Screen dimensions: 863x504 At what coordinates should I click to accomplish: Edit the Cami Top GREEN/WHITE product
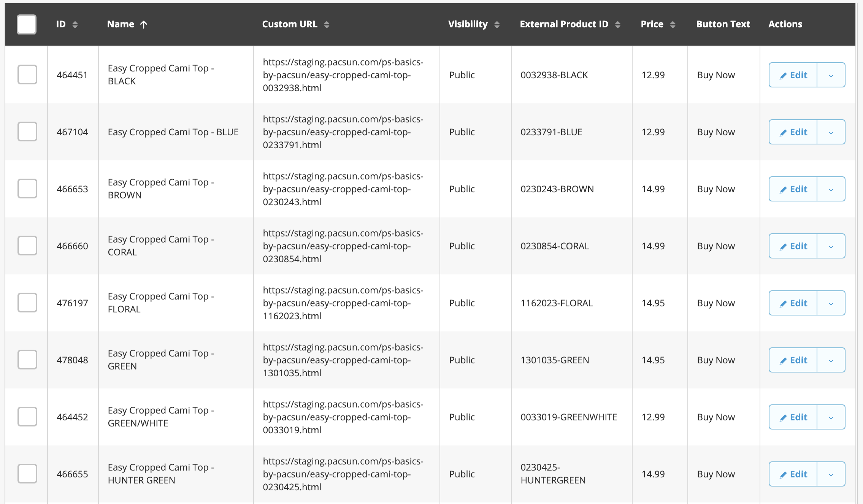[793, 417]
